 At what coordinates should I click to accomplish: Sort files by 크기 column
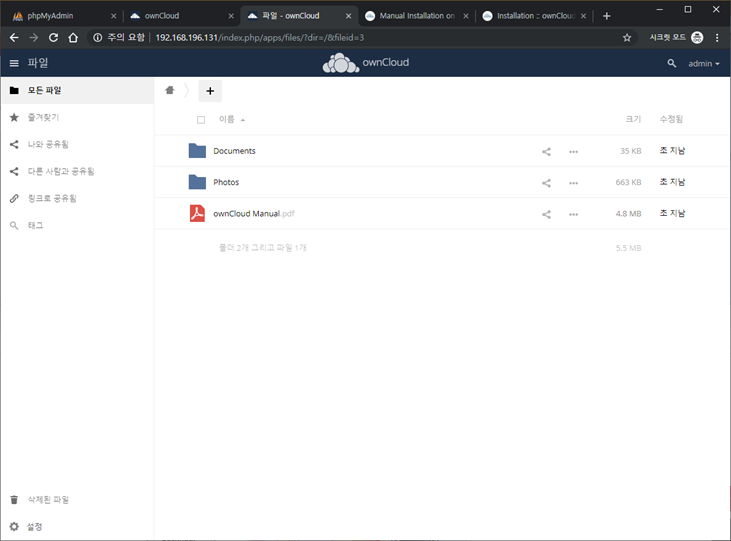[x=633, y=119]
